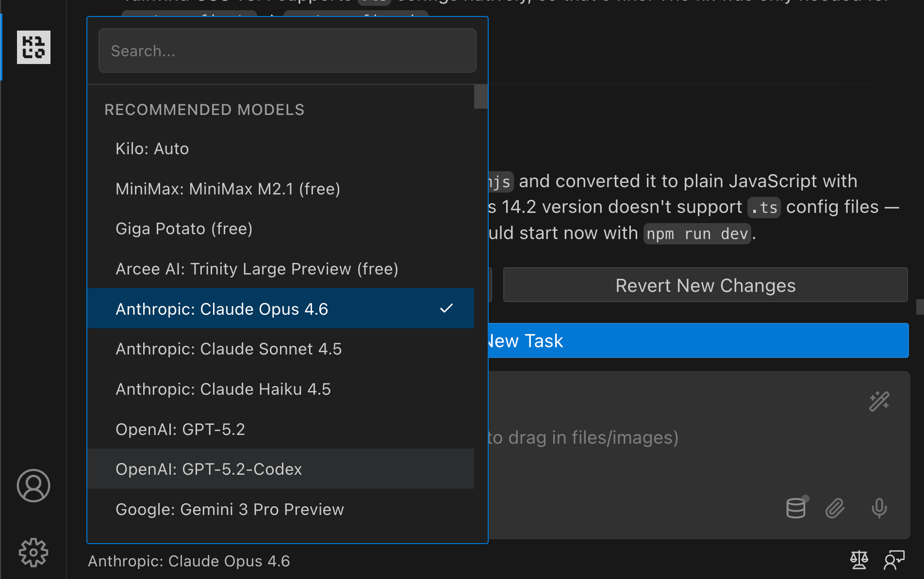Click the model list scrollbar thumb

pyautogui.click(x=480, y=97)
